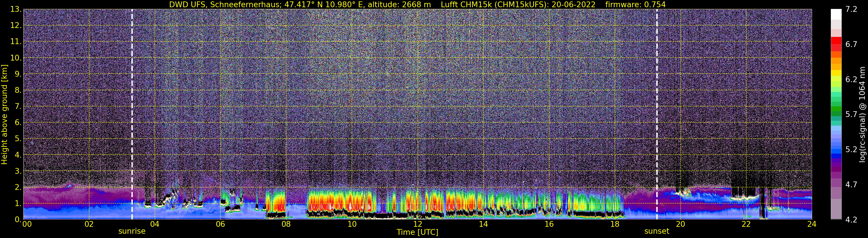
Task: Click the colorbar tick label '6.2'
Action: pos(851,79)
